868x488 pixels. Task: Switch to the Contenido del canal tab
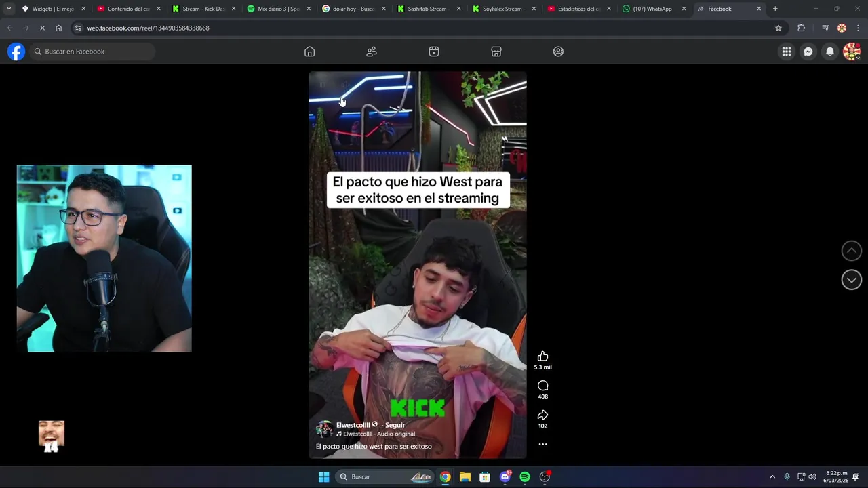[x=128, y=9]
